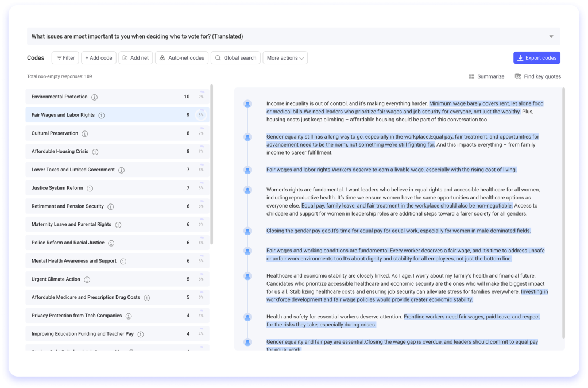The width and height of the screenshot is (588, 388).
Task: Click the Find key quotes icon
Action: click(x=518, y=76)
